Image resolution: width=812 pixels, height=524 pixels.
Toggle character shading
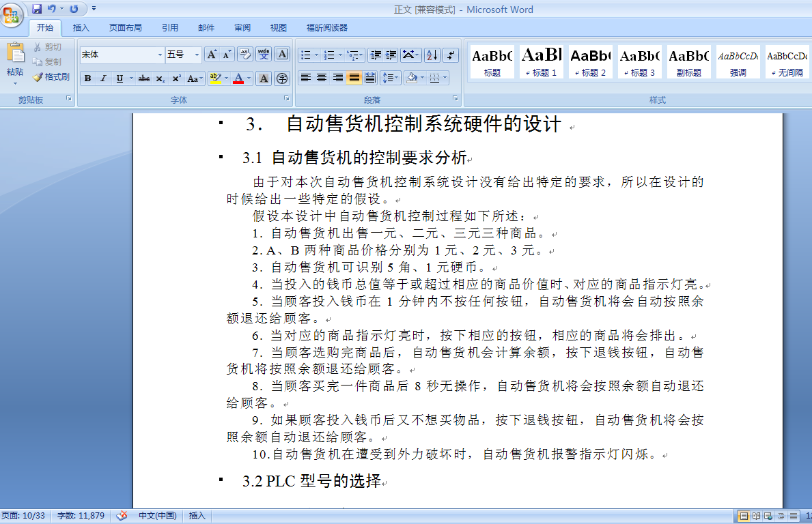(264, 78)
